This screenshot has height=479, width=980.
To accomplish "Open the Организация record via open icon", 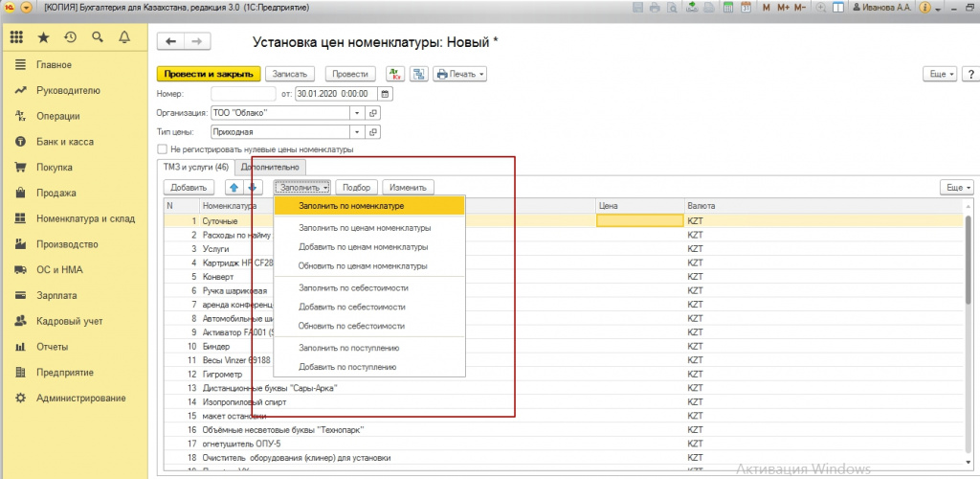I will 373,113.
